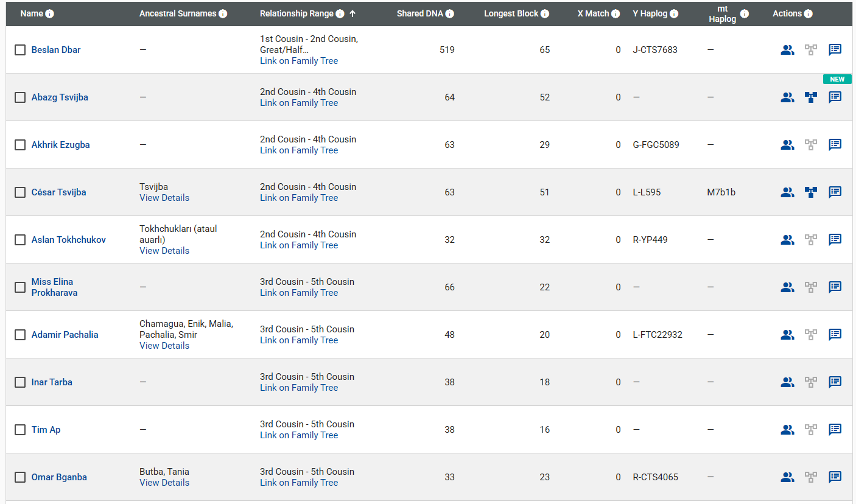856x504 pixels.
Task: Show info for Shared DNA column
Action: 450,14
